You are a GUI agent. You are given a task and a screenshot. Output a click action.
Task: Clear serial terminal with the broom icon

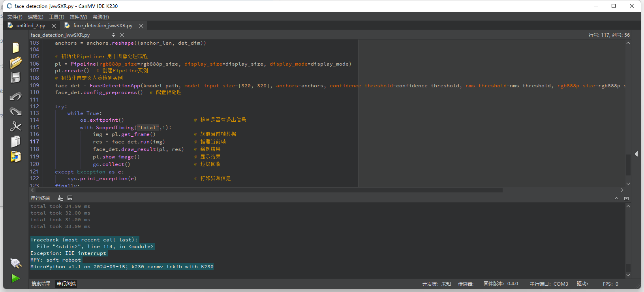tap(60, 198)
